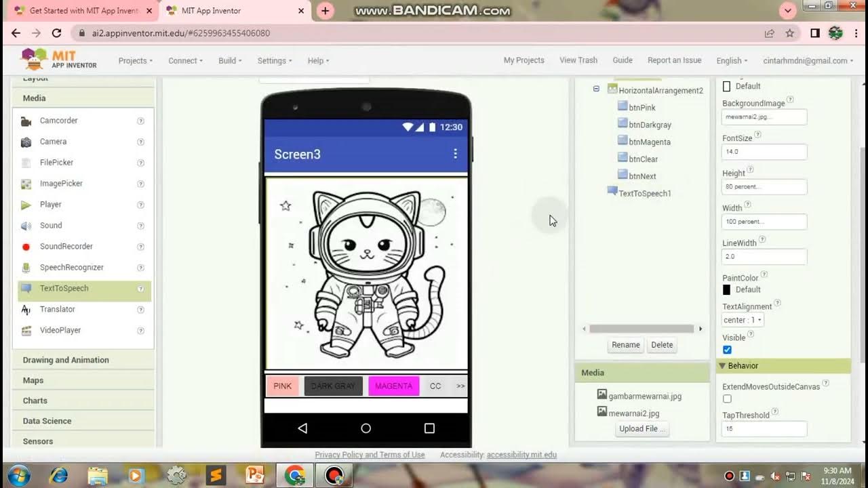Image resolution: width=868 pixels, height=488 pixels.
Task: Select the Camera component icon
Action: (26, 142)
